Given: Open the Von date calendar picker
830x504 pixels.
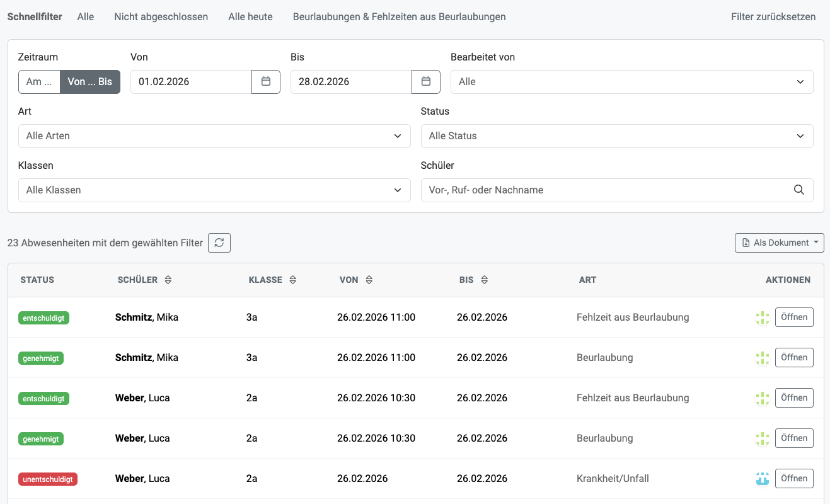Looking at the screenshot, I should click(266, 82).
